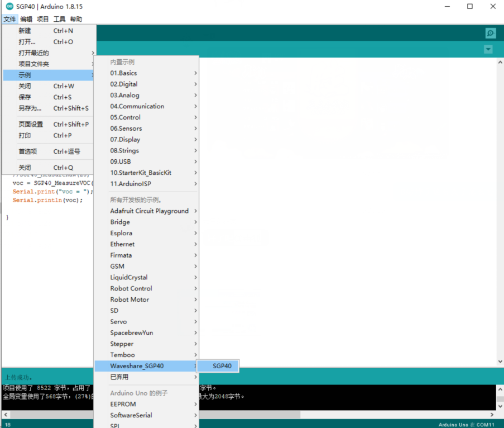Open the SGP40 example sketch
This screenshot has height=428, width=504.
[x=218, y=366]
